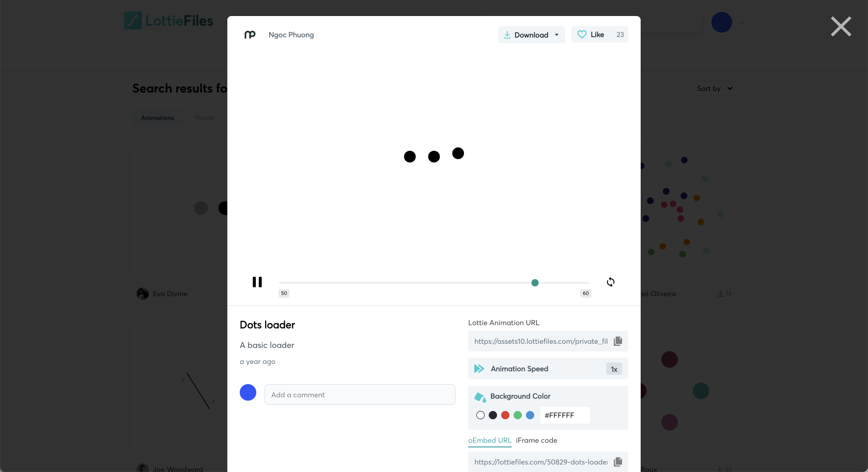The image size is (868, 472).
Task: Click the Add a comment field
Action: coord(360,394)
